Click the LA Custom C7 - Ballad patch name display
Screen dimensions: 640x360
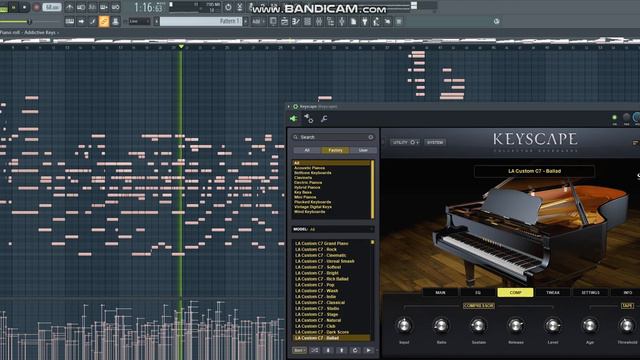534,171
